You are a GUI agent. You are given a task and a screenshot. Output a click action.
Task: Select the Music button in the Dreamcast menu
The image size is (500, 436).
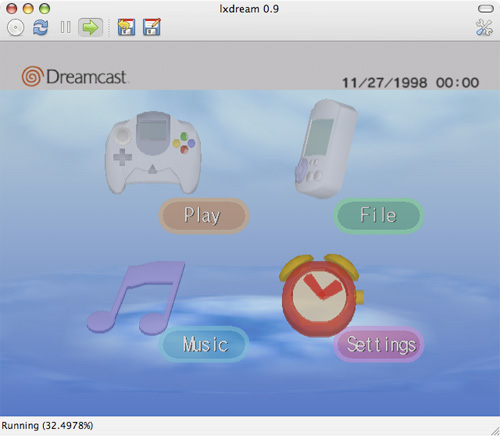pyautogui.click(x=204, y=344)
